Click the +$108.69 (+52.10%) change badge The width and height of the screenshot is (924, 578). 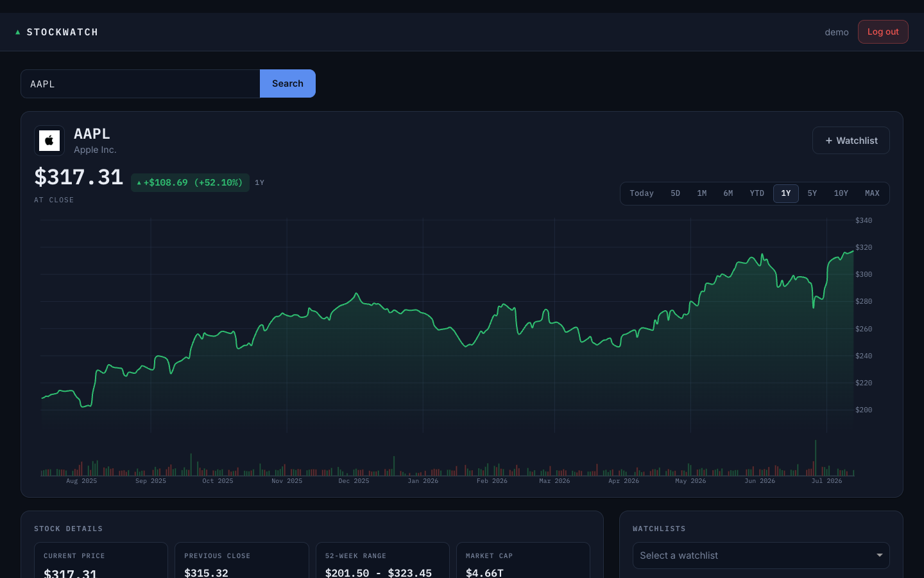coord(190,182)
